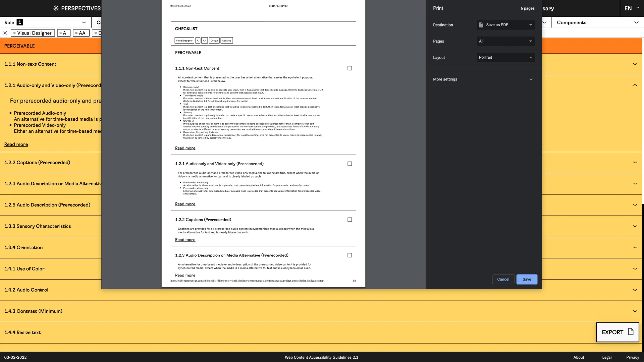This screenshot has height=362, width=644.
Task: Expand the 1.4.3 Contrast (Minimum) chevron
Action: 635,311
